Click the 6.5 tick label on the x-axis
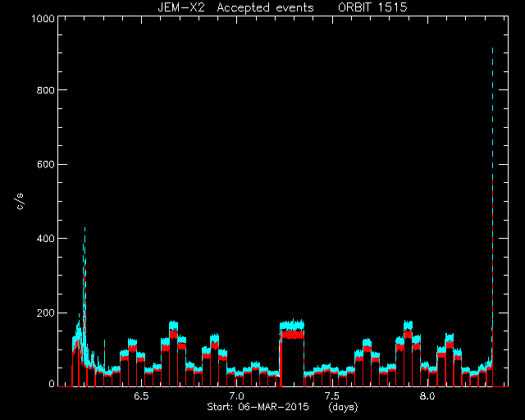 [x=141, y=396]
